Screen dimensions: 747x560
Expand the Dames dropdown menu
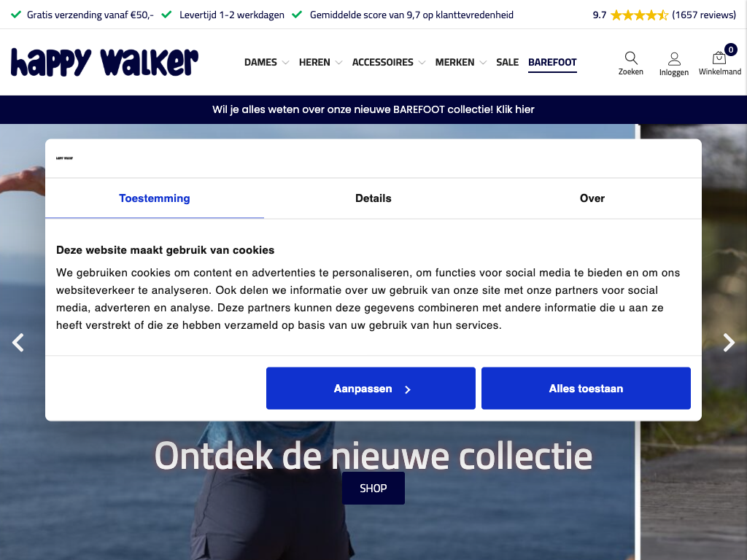(266, 63)
